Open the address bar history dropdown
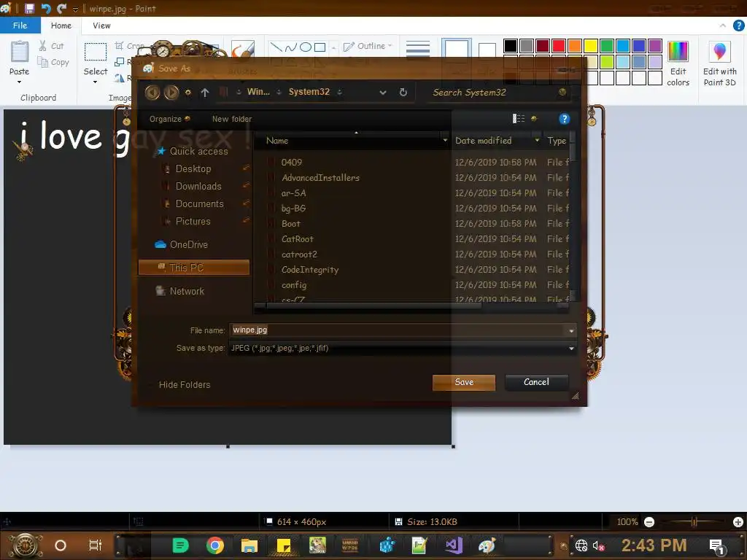Viewport: 747px width, 560px height. (382, 93)
